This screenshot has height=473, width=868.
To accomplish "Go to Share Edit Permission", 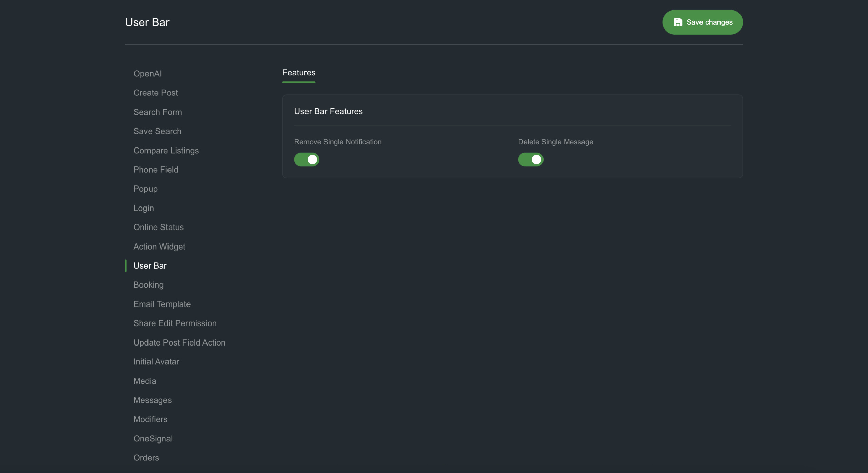I will point(175,323).
